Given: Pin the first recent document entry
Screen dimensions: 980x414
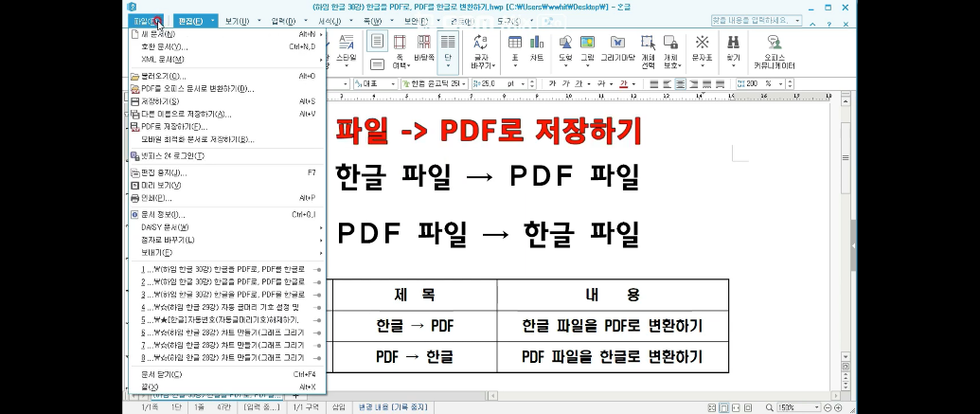Looking at the screenshot, I should point(317,269).
